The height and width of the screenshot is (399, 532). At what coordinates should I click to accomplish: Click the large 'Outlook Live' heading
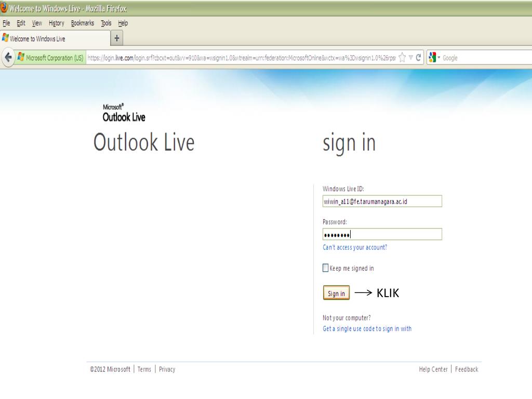pos(144,142)
